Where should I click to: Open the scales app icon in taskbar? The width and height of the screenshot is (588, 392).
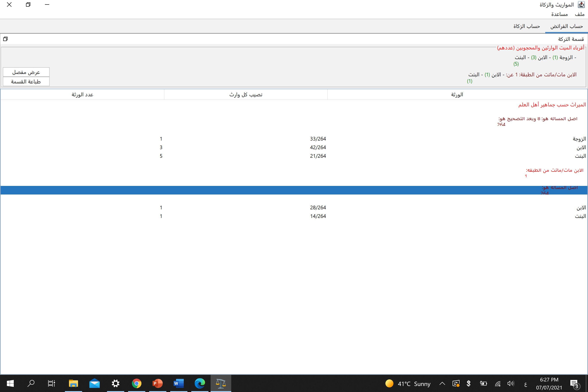(x=220, y=383)
